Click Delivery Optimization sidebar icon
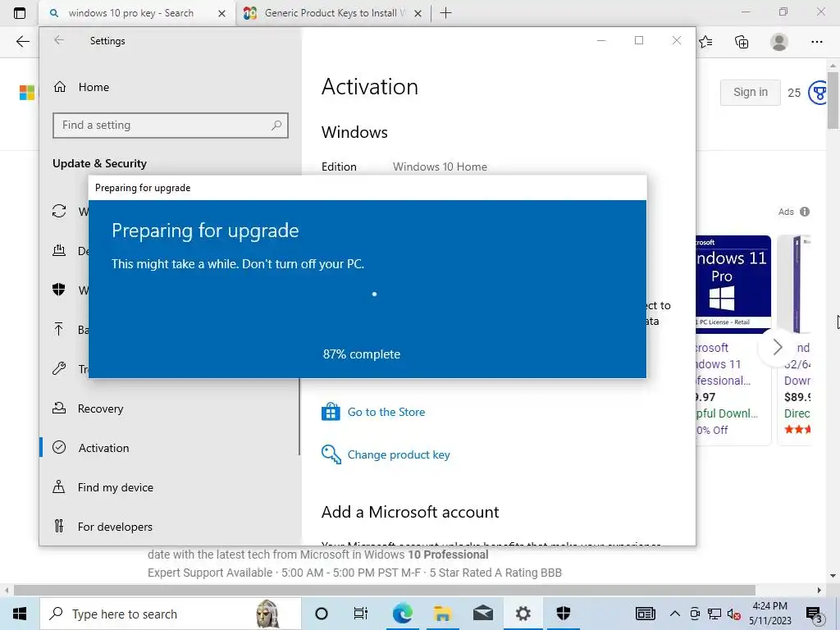840x630 pixels. tap(59, 251)
